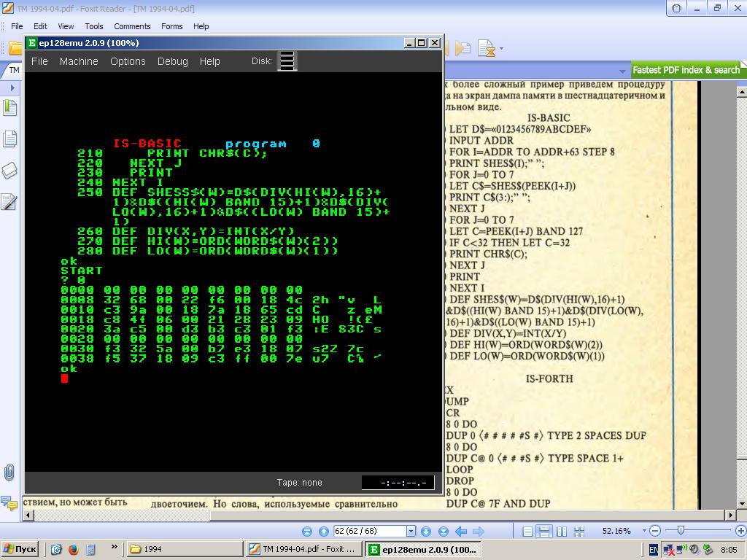Switch to ep128emu taskbar button
The width and height of the screenshot is (747, 560).
point(424,549)
